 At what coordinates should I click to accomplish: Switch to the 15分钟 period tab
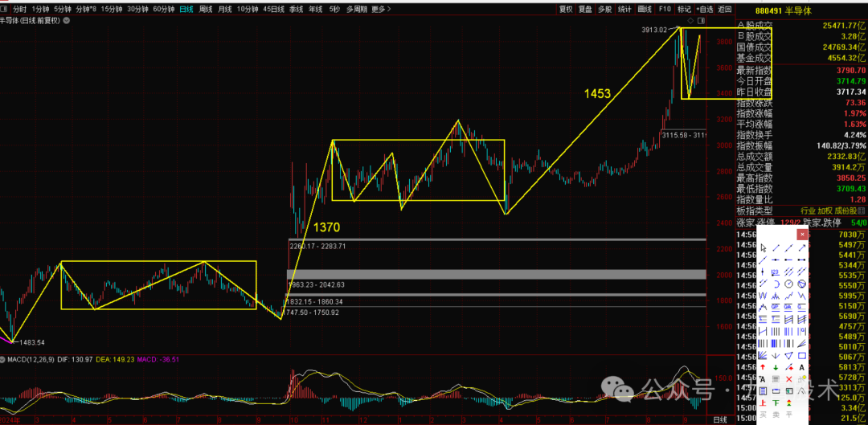coord(111,9)
